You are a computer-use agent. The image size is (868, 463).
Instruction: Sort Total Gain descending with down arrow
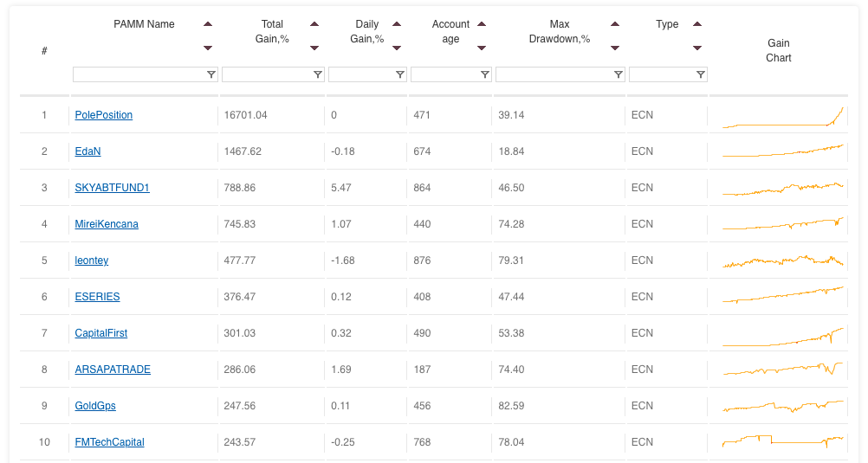point(314,48)
